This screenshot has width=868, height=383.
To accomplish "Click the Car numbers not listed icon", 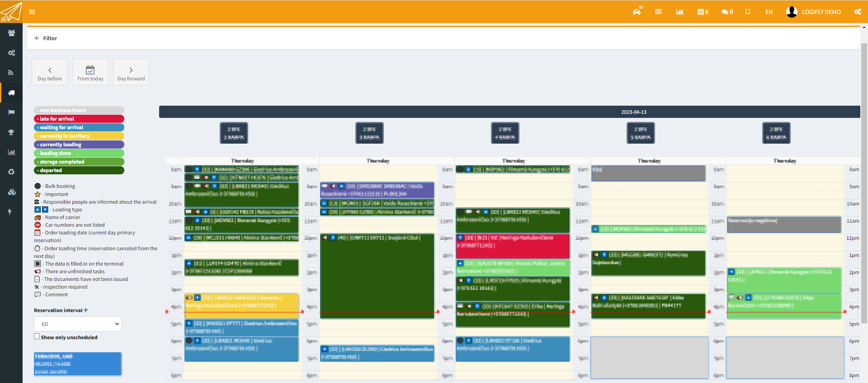I will tap(38, 225).
